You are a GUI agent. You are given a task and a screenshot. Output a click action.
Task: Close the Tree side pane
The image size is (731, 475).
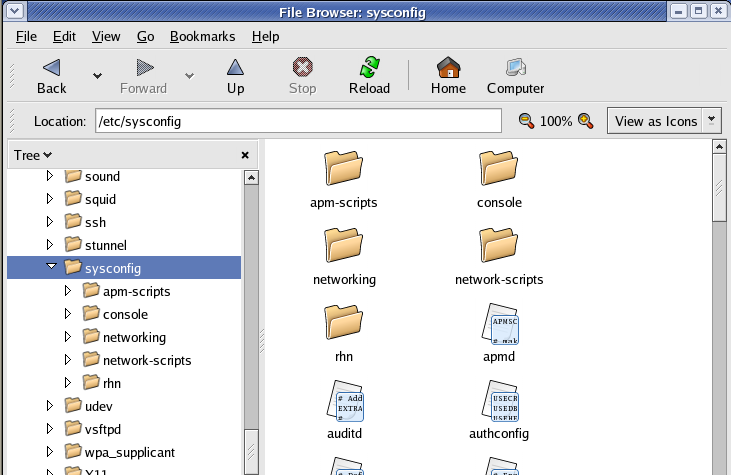245,156
